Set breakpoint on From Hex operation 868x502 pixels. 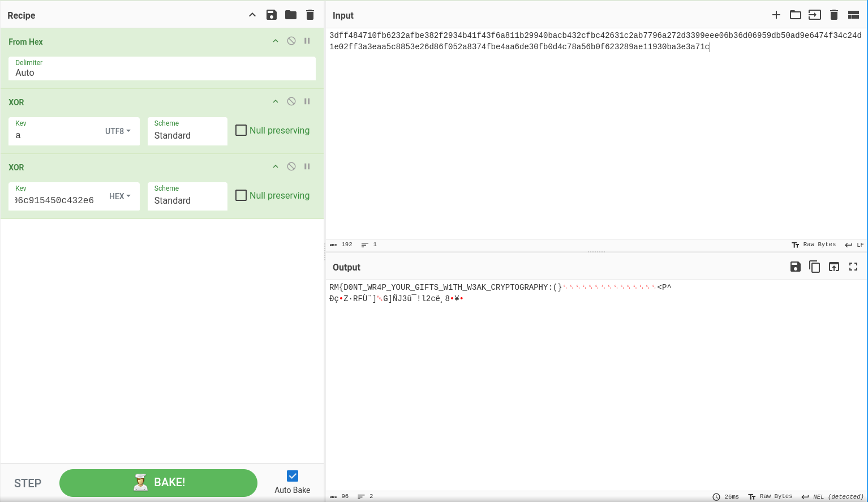tap(307, 41)
